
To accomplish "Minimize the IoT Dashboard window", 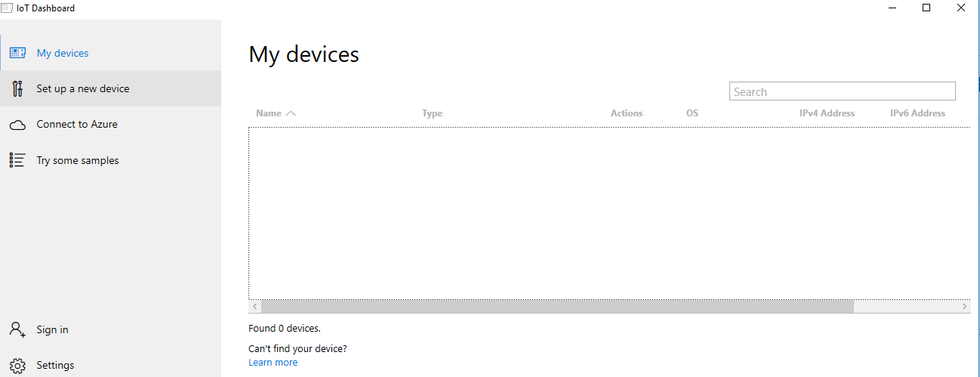I will (892, 8).
